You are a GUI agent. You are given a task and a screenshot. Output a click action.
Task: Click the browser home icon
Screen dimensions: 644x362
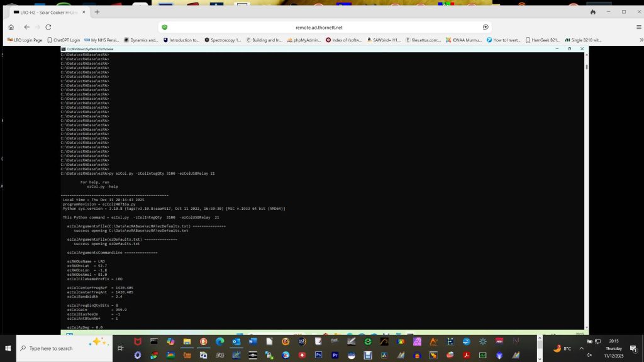pos(11,27)
